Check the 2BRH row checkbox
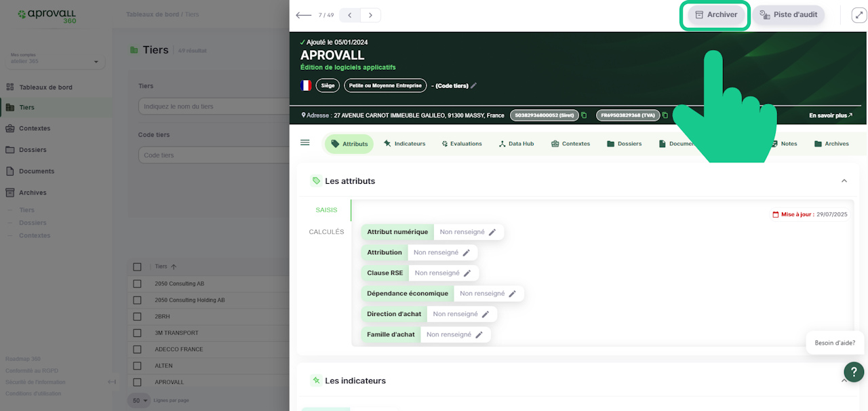 point(138,316)
